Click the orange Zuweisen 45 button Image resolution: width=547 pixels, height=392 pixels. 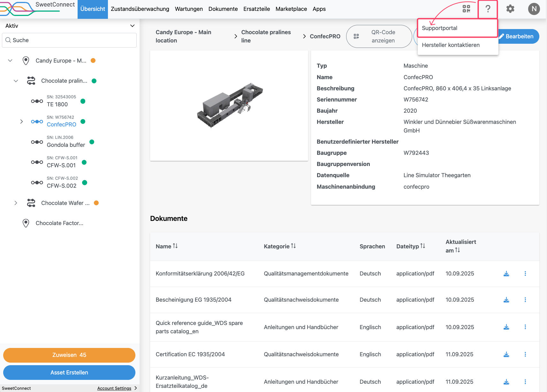click(x=69, y=355)
